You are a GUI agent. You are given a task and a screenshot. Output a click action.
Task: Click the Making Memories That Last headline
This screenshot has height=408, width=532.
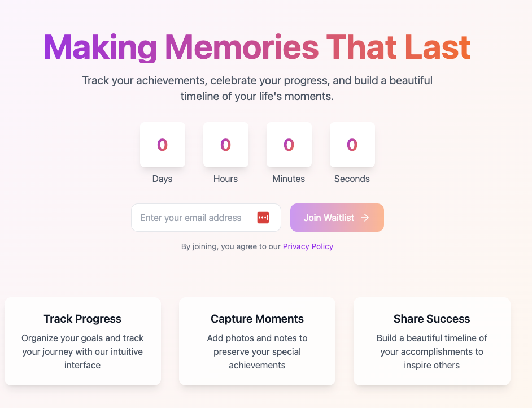[257, 47]
